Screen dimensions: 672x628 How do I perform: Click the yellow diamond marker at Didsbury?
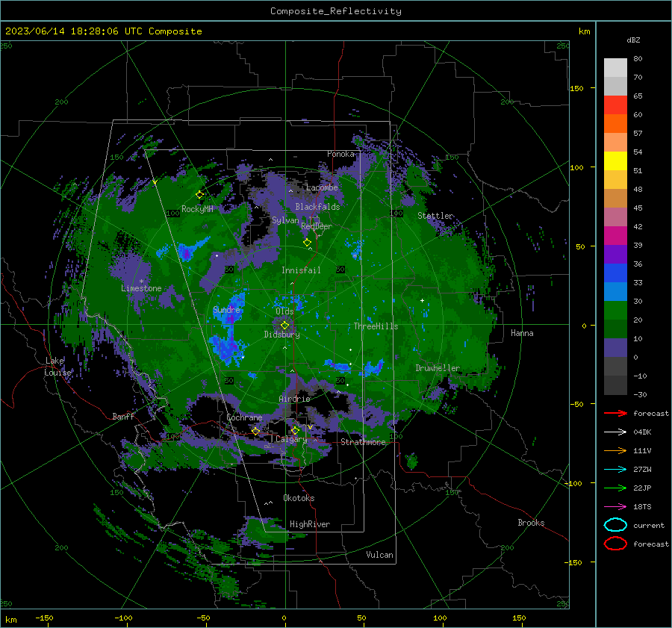pos(284,326)
